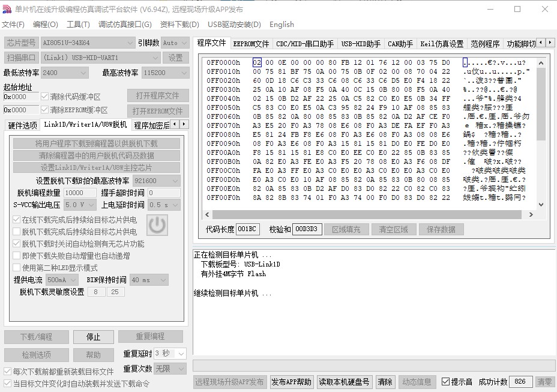
Task: Click 读取本机硬盘号 button
Action: pos(344,382)
